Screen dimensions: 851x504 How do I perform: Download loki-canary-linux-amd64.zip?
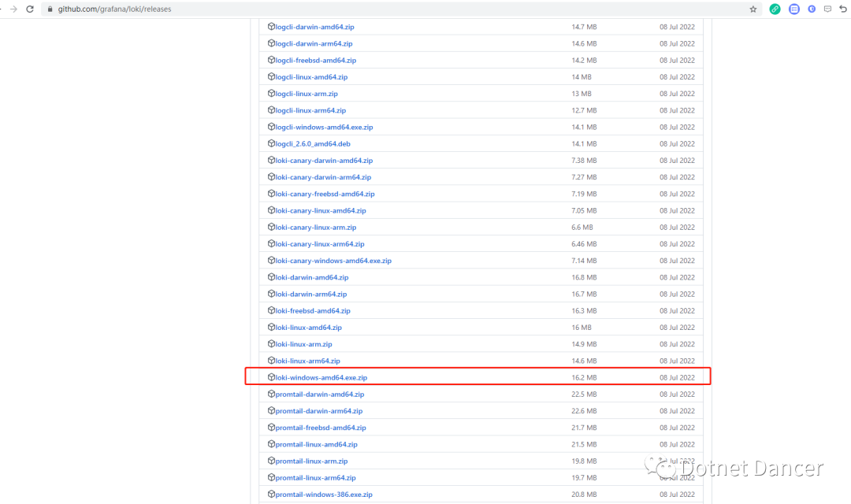point(321,210)
